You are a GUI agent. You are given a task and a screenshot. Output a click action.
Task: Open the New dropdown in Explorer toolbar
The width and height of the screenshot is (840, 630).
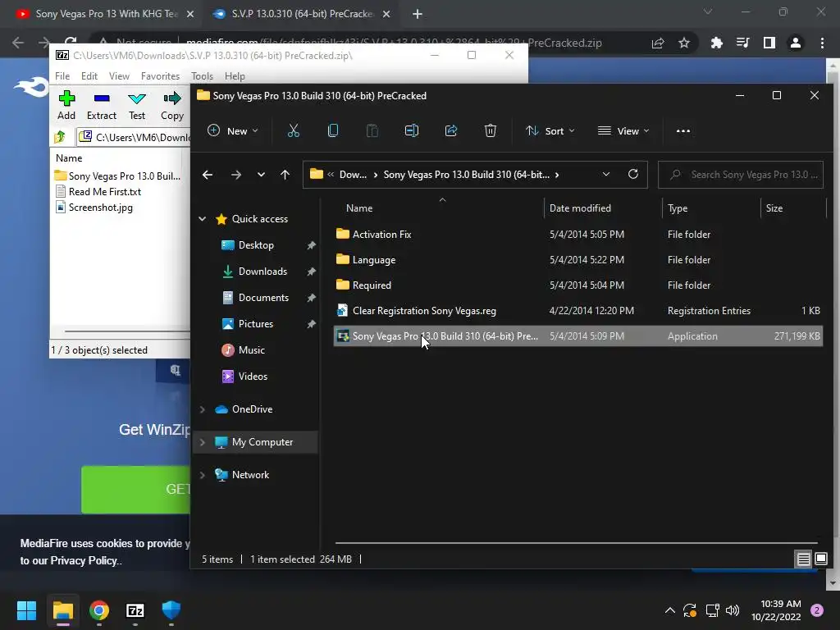(232, 130)
